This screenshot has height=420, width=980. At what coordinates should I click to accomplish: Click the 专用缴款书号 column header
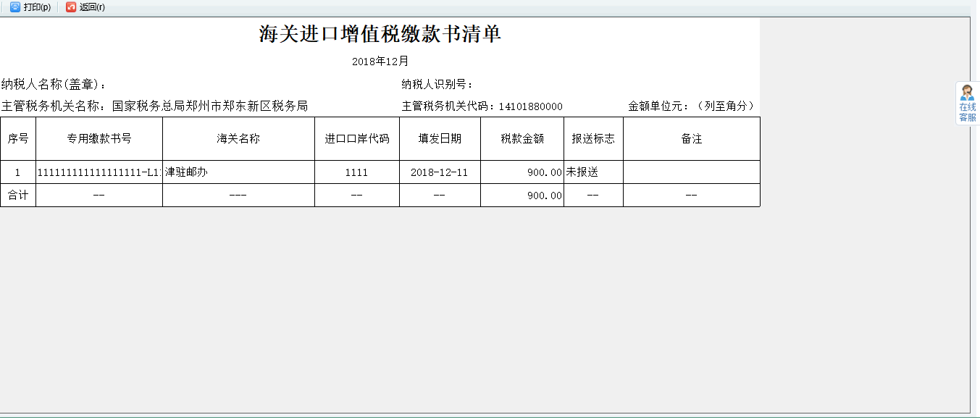99,138
